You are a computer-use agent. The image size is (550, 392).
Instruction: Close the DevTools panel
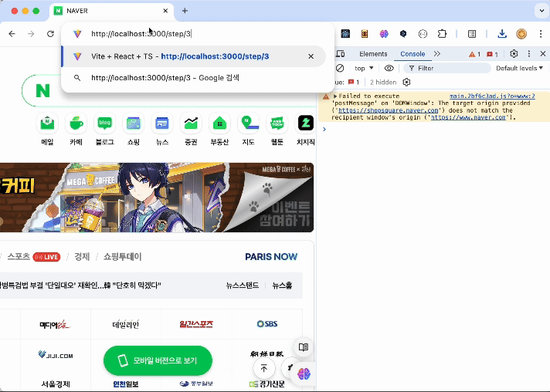coord(543,54)
